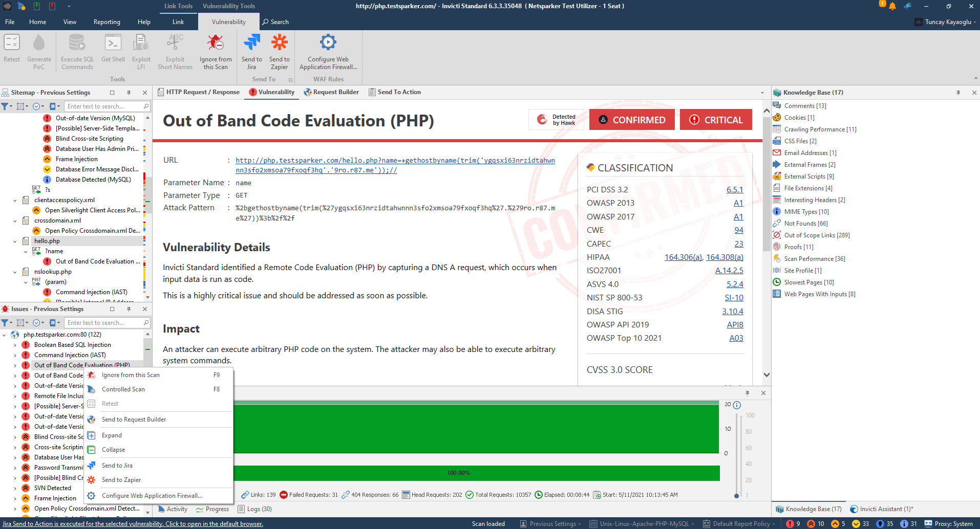Collapse the hello.php tree node
The width and height of the screenshot is (980, 529).
tap(15, 241)
